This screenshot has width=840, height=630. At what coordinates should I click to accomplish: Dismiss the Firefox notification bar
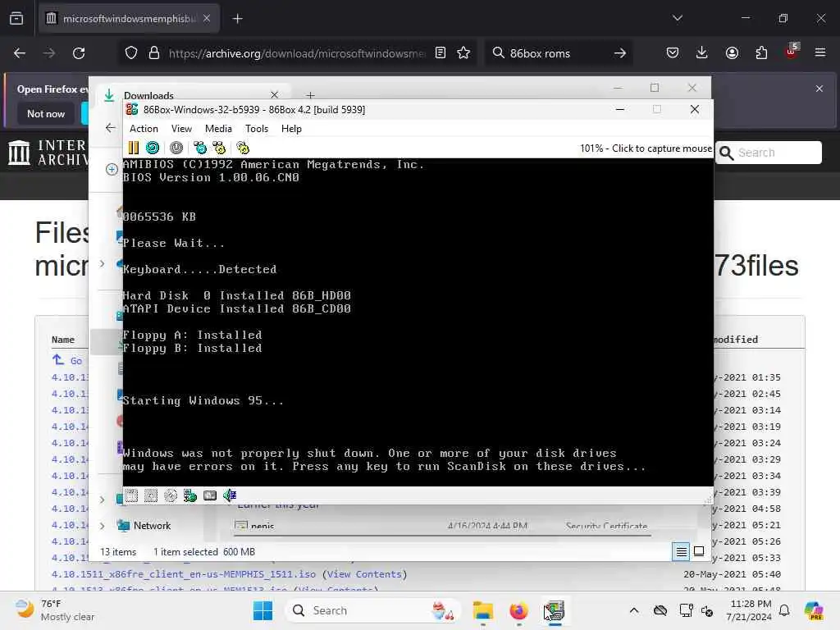tap(819, 89)
